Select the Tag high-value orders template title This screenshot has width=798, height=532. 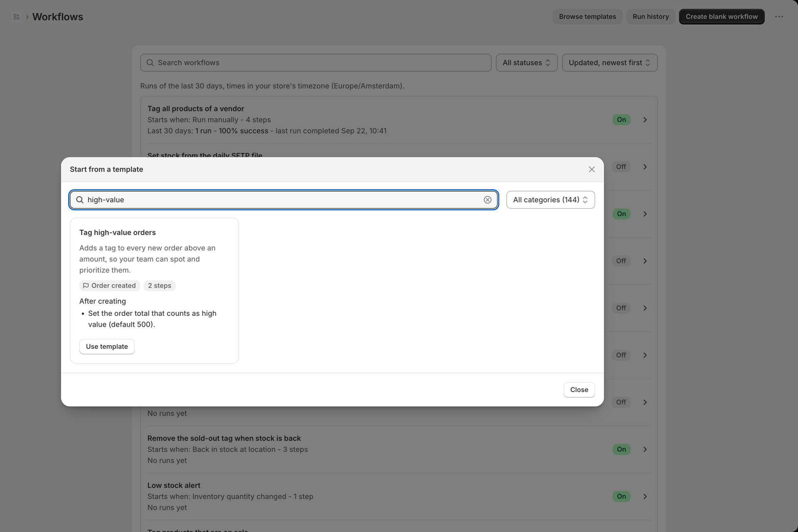tap(118, 232)
